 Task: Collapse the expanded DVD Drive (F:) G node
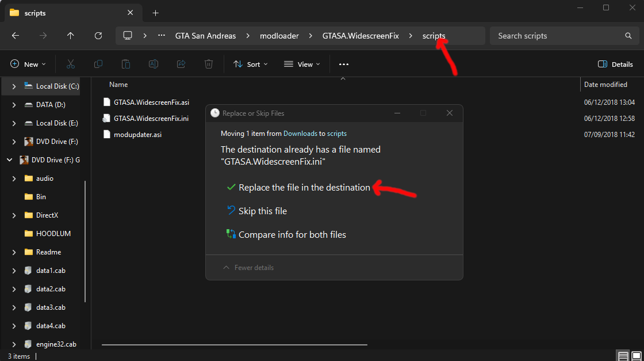pos(9,160)
